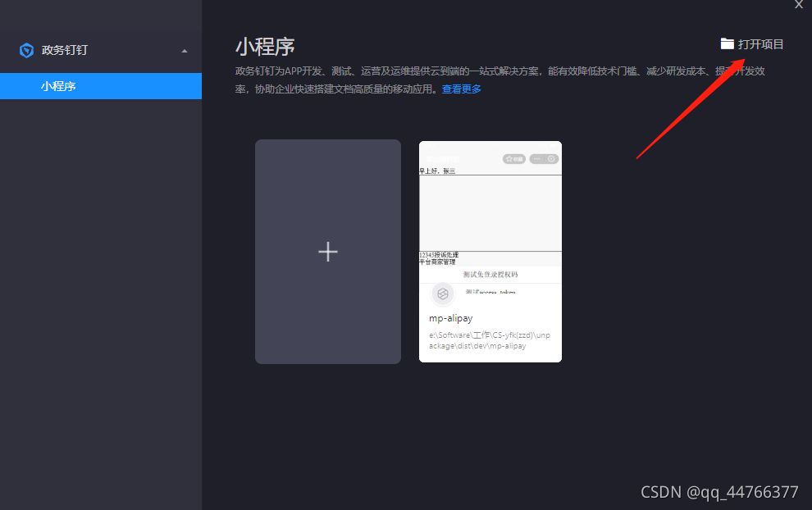Select the 小程序 sidebar item
This screenshot has width=812, height=510.
[x=101, y=86]
